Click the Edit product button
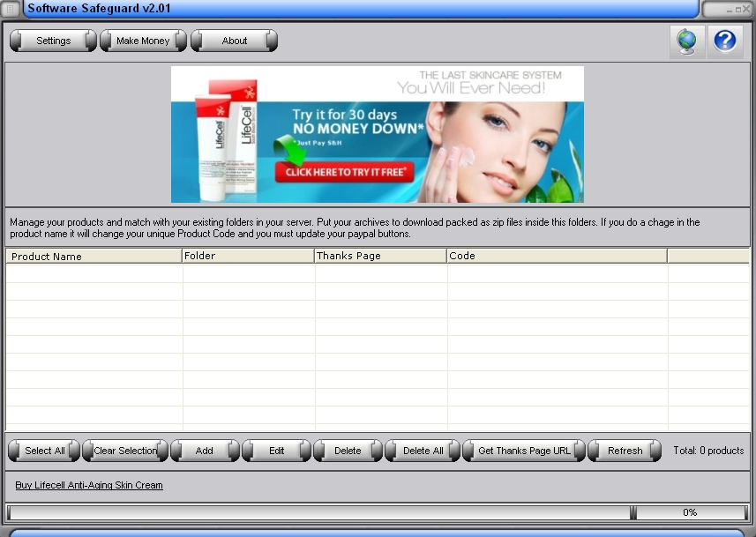The width and height of the screenshot is (756, 537). click(276, 451)
